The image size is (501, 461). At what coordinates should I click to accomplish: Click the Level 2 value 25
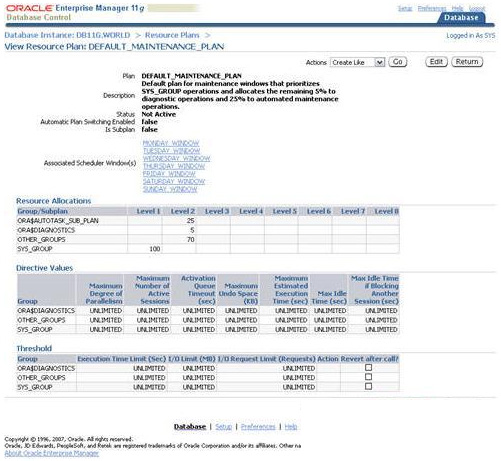point(190,221)
